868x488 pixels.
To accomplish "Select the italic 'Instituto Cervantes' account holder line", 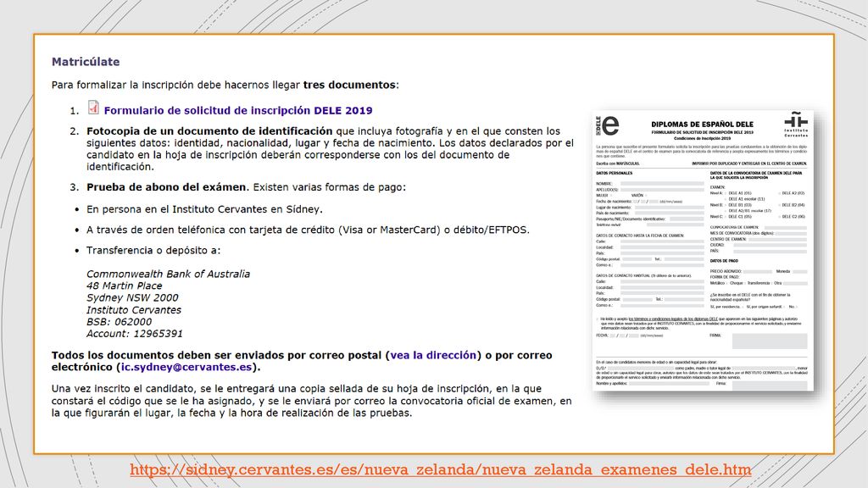I will 134,310.
